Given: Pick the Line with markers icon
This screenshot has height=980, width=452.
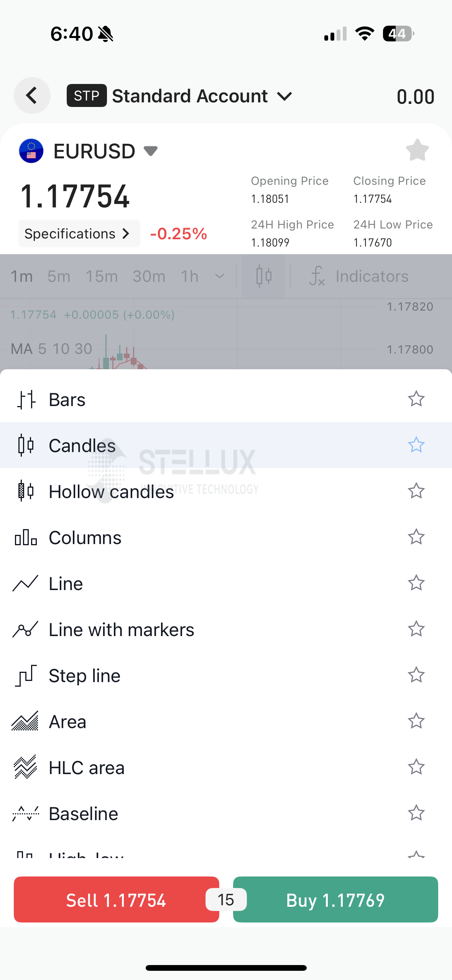Looking at the screenshot, I should click(x=25, y=629).
